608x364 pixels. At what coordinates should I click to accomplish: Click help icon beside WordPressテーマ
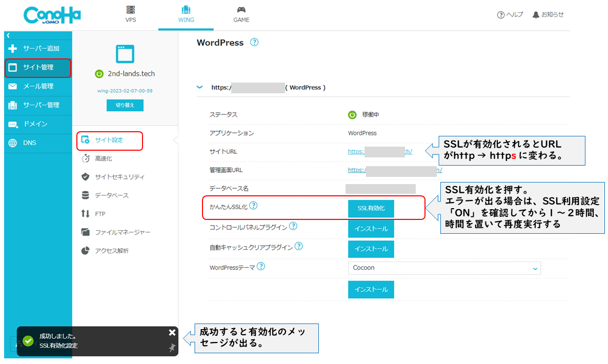click(261, 266)
